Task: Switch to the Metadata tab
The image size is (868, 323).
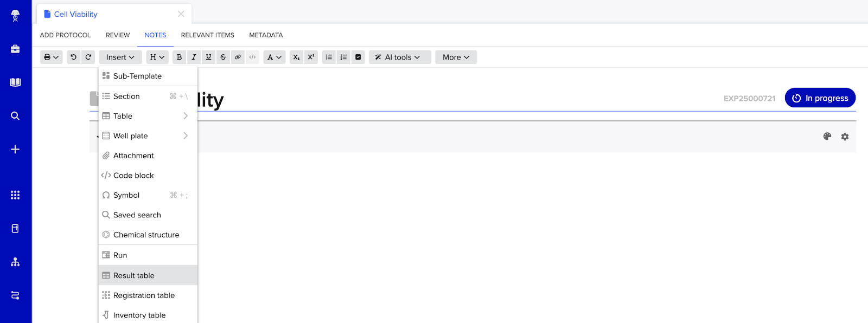Action: pyautogui.click(x=266, y=35)
